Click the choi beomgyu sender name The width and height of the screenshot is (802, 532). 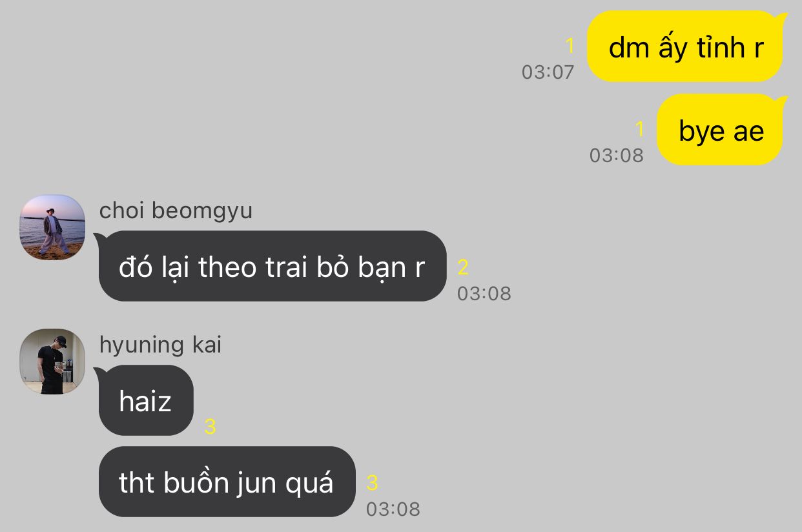point(176,210)
